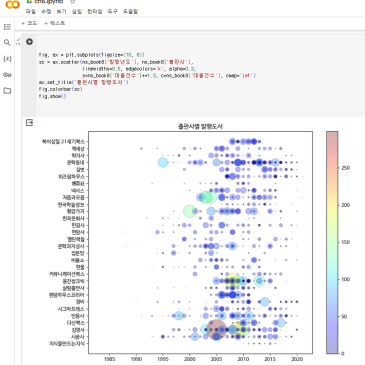Click the Google Drive icon beside filename
365x365 pixels.
29,2
